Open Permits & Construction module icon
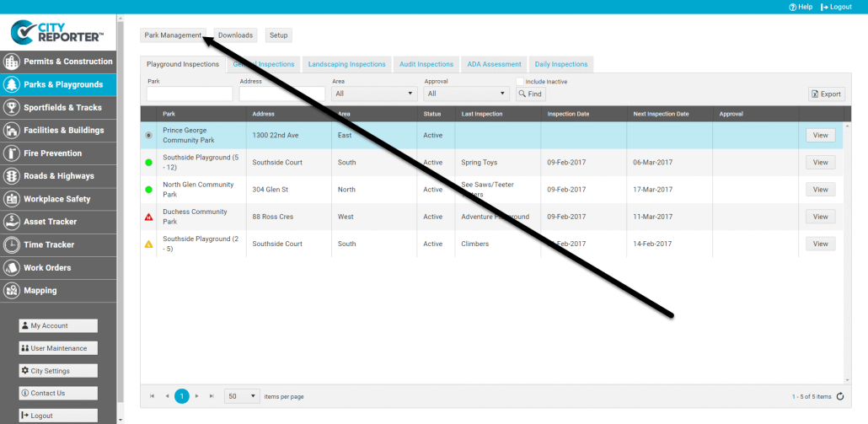 click(x=12, y=62)
